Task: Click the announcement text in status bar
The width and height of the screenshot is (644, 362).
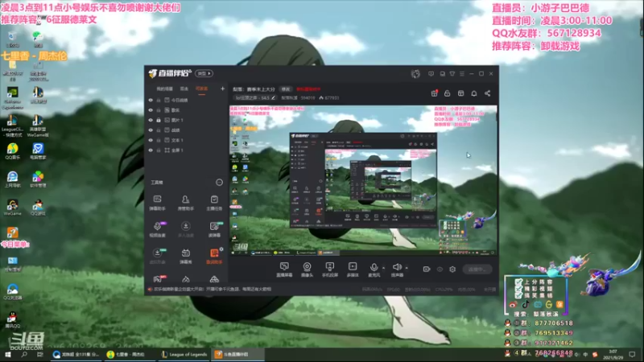Action: (x=213, y=289)
